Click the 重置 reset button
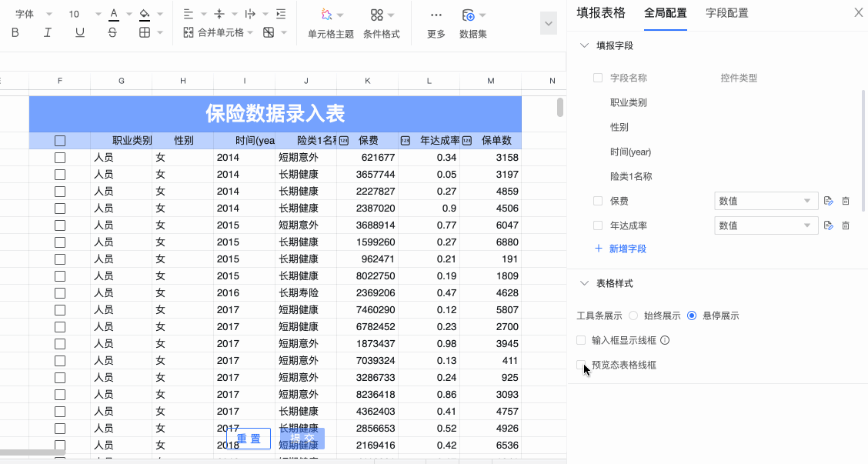Screen dimensions: 868x464 pos(249,439)
